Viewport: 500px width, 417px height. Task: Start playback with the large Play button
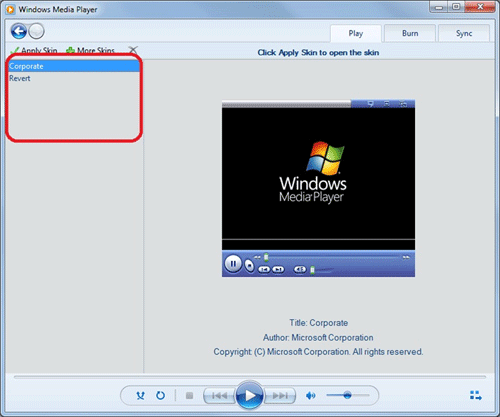click(x=249, y=395)
